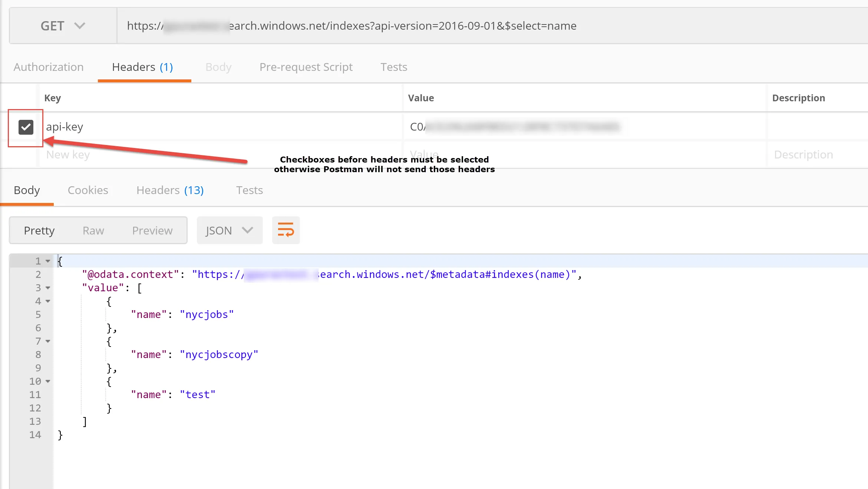The width and height of the screenshot is (868, 489).
Task: Switch to the Authorization tab
Action: [49, 67]
